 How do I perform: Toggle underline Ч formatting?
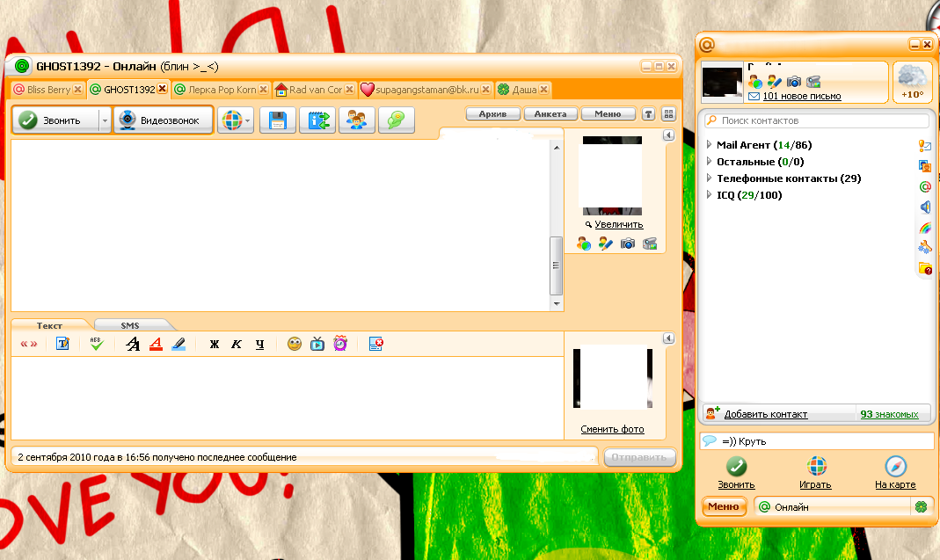(259, 344)
